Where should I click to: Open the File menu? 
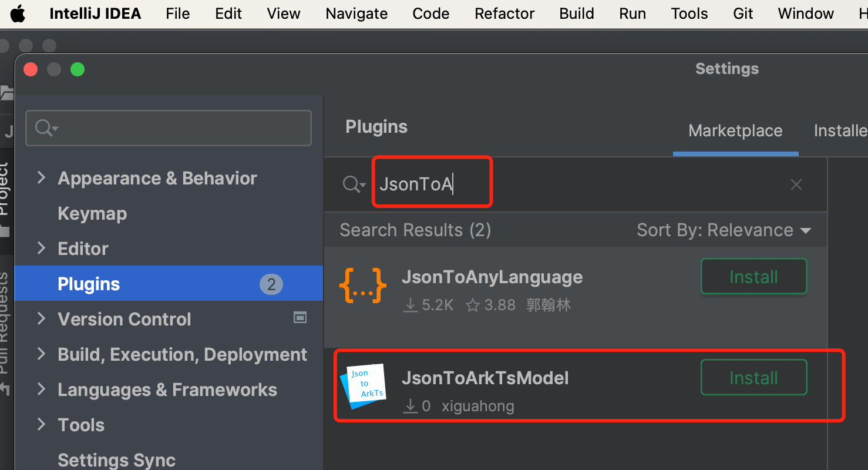pos(178,14)
